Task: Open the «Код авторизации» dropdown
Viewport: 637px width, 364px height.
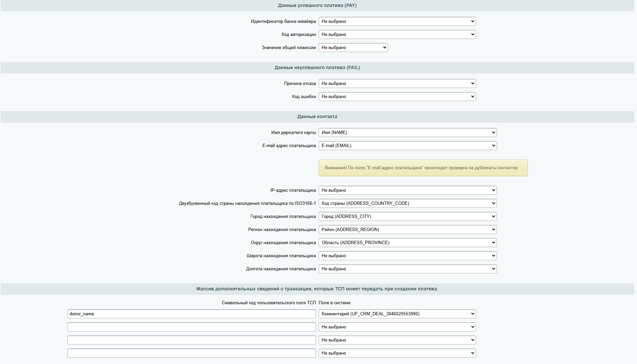Action: [x=397, y=34]
